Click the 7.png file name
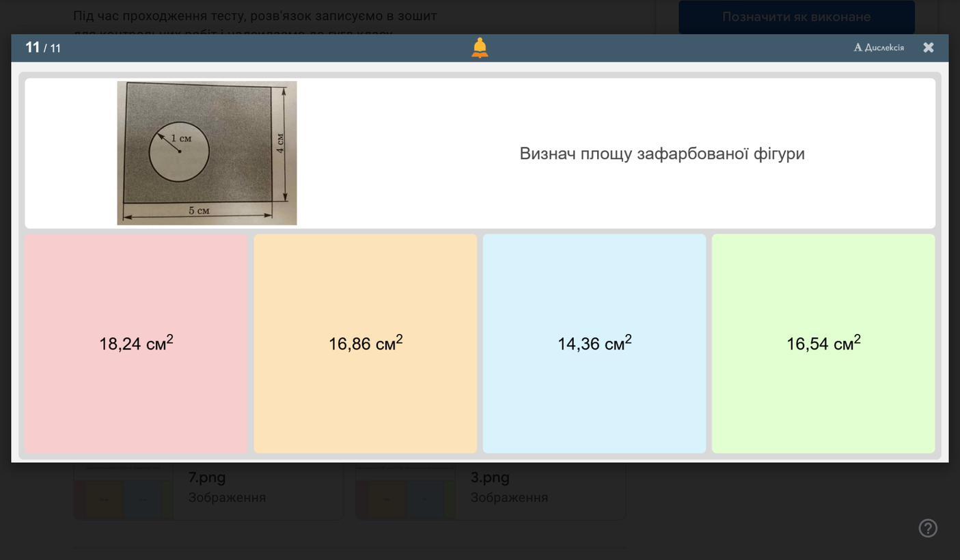Image resolution: width=960 pixels, height=560 pixels. pos(207,477)
